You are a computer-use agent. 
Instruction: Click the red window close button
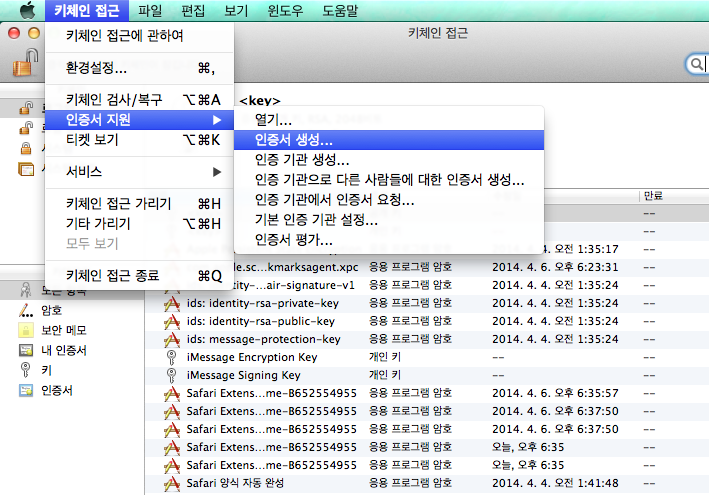[x=14, y=33]
